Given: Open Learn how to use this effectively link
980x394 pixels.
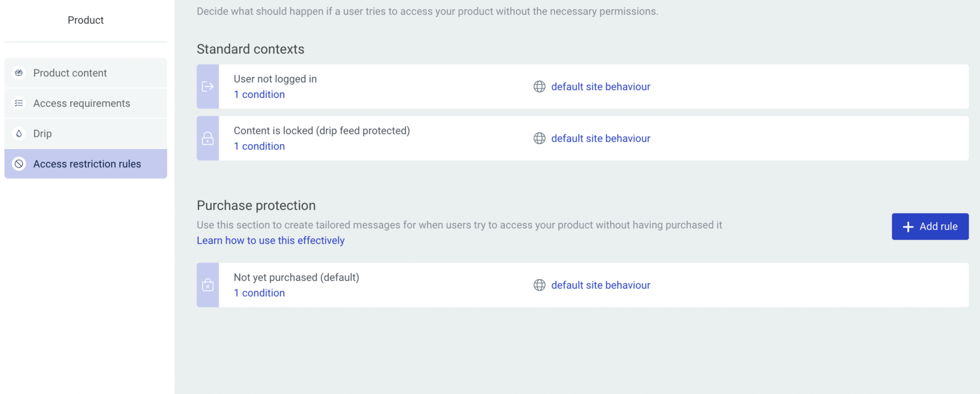Looking at the screenshot, I should click(271, 241).
